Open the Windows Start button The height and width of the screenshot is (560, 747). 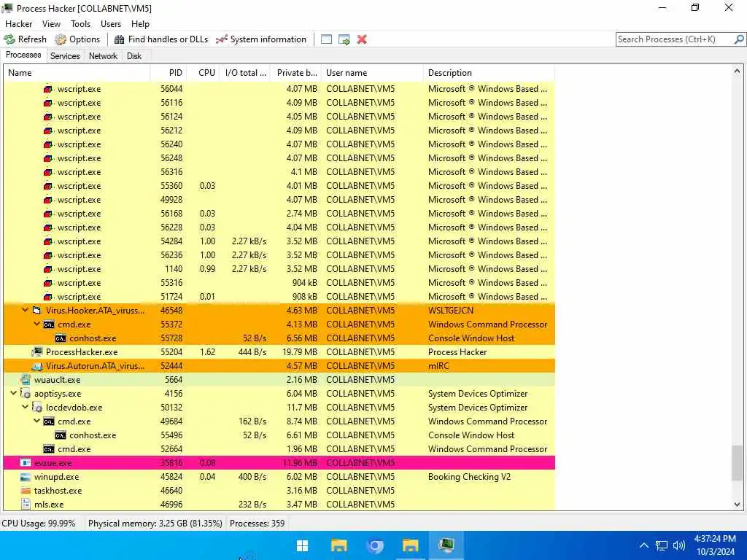[x=303, y=545]
